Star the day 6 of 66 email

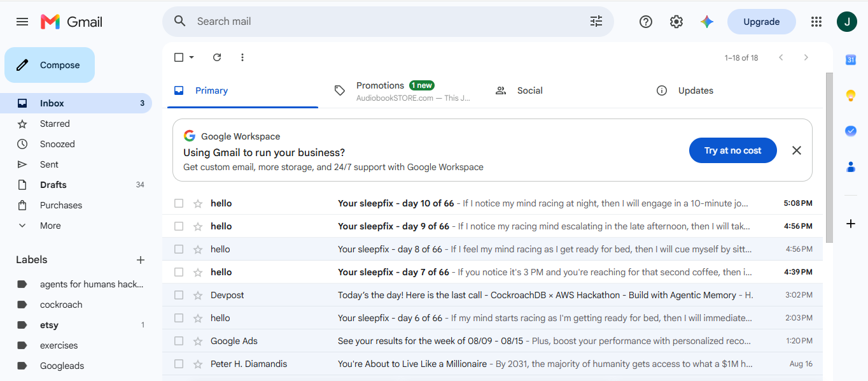(198, 318)
